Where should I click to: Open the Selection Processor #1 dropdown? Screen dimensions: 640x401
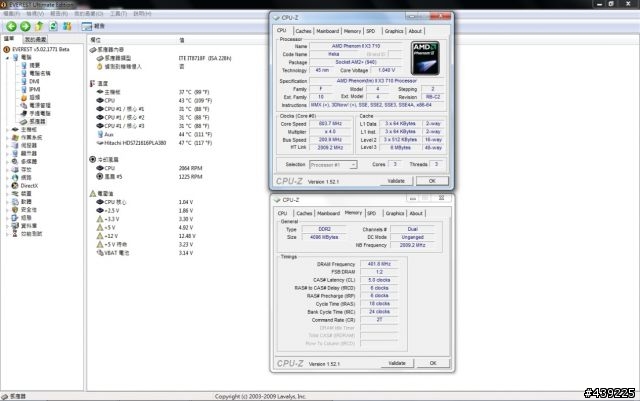click(x=333, y=165)
